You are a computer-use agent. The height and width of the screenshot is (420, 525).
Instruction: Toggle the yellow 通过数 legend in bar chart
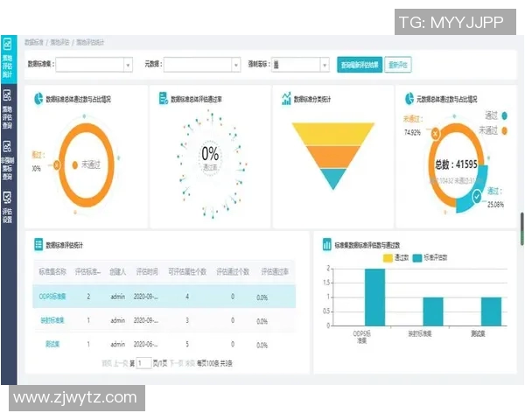coord(394,258)
